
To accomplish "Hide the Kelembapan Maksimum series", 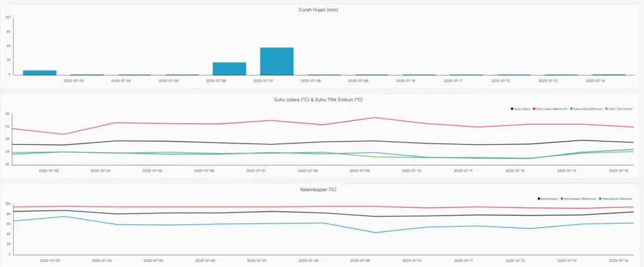I will pos(577,199).
